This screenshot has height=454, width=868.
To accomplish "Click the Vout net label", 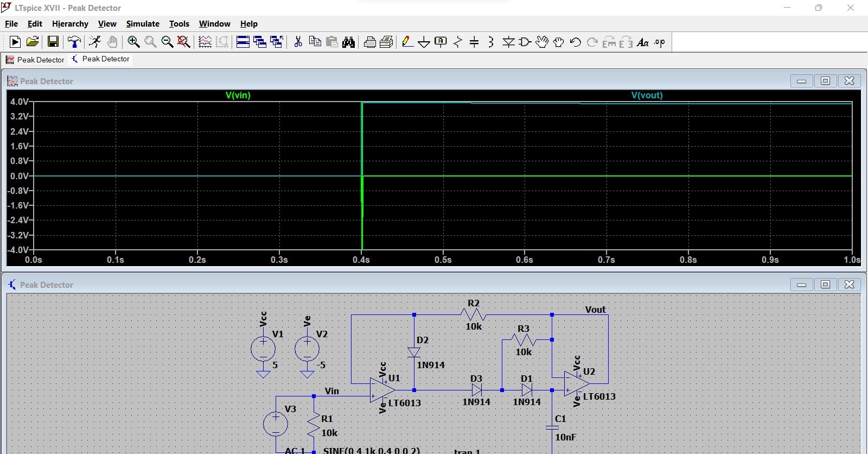I will point(595,310).
